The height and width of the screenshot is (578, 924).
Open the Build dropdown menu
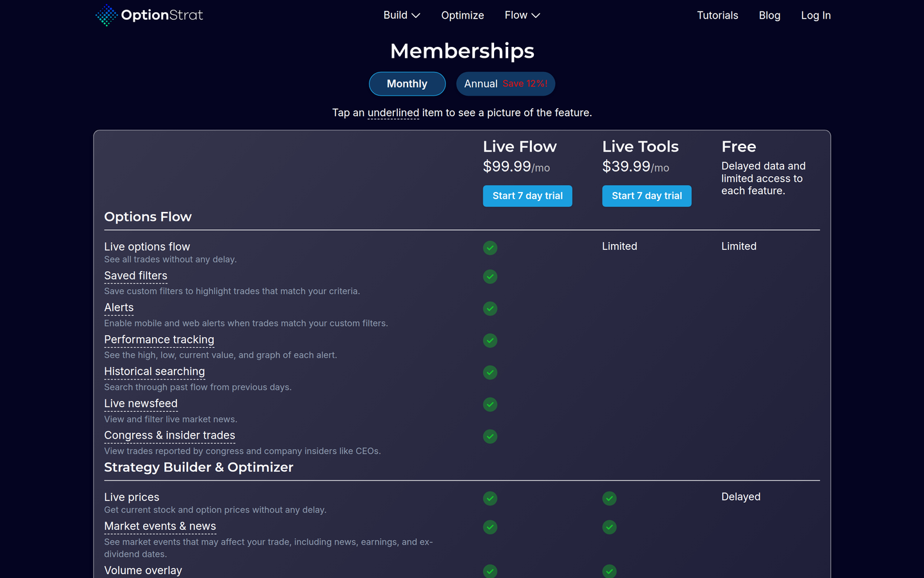coord(402,15)
